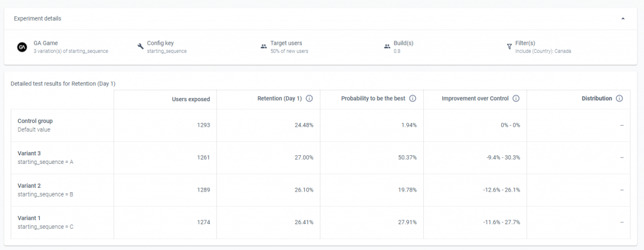Click 'starting_sequence = A' text

click(x=45, y=162)
